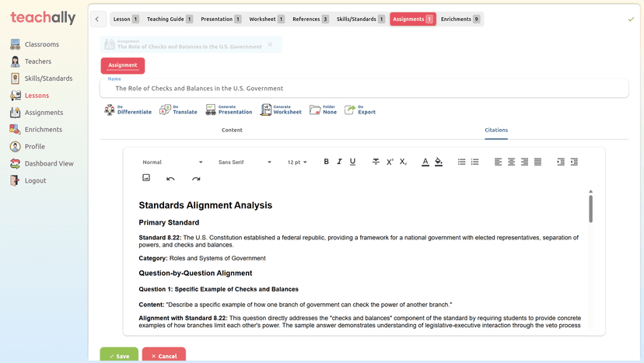Change the 12 pt font size dropdown

pos(297,162)
